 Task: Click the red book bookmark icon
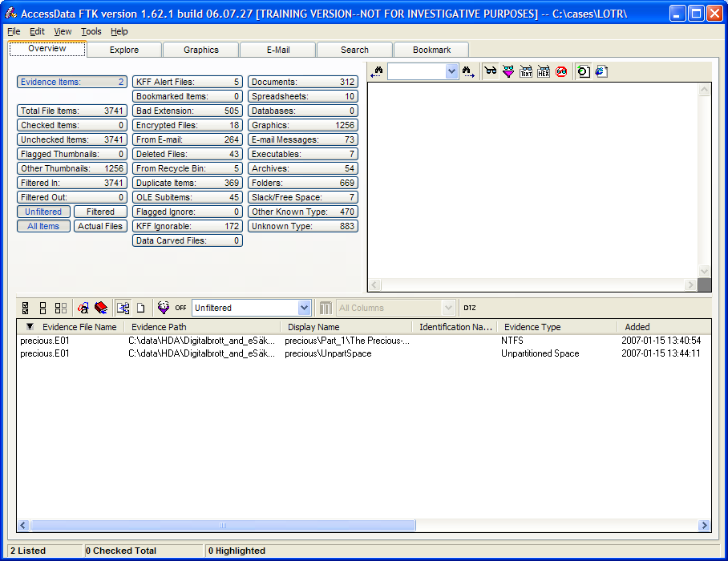[x=101, y=308]
